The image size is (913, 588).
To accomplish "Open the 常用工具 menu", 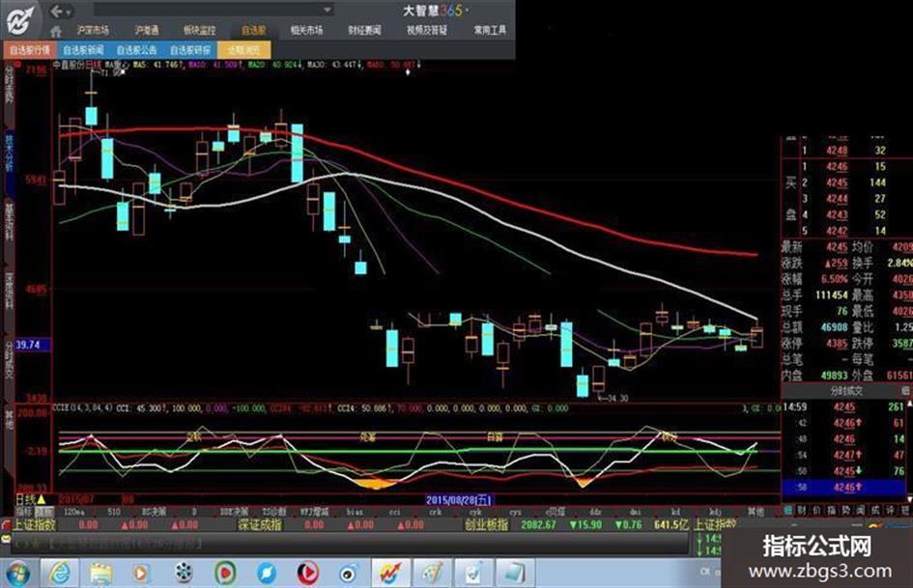I will pyautogui.click(x=490, y=30).
